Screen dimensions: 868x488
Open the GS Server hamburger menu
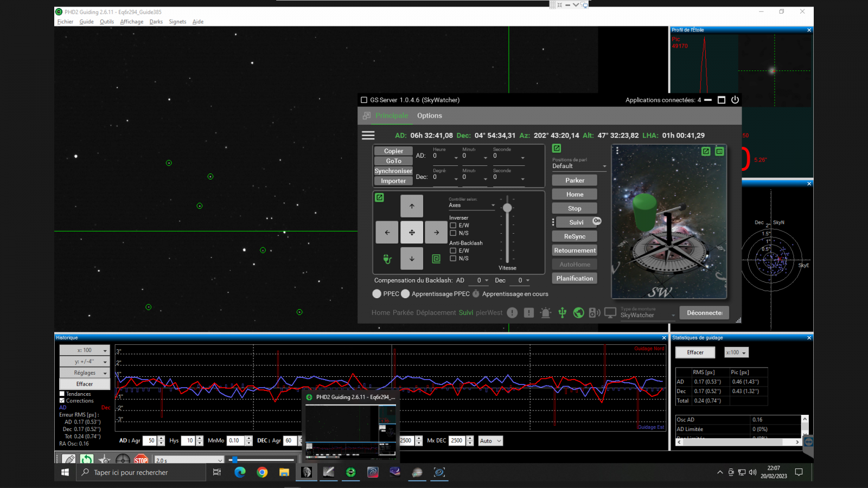368,136
